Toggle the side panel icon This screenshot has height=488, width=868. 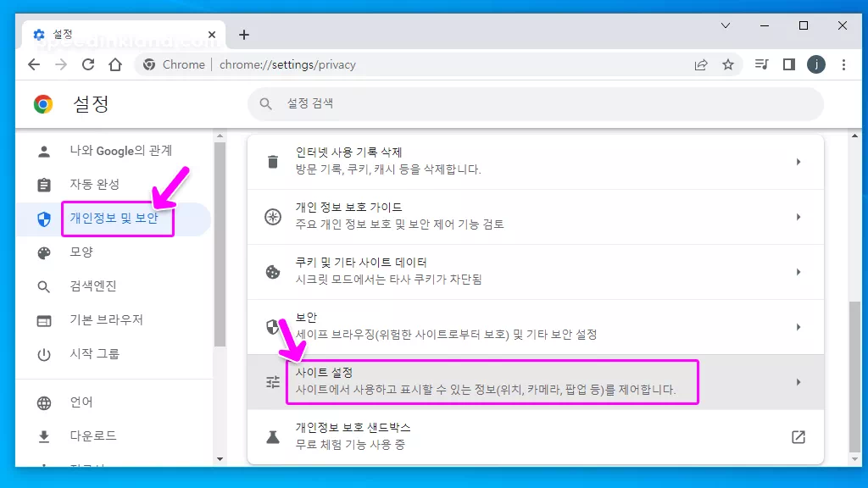click(x=789, y=64)
